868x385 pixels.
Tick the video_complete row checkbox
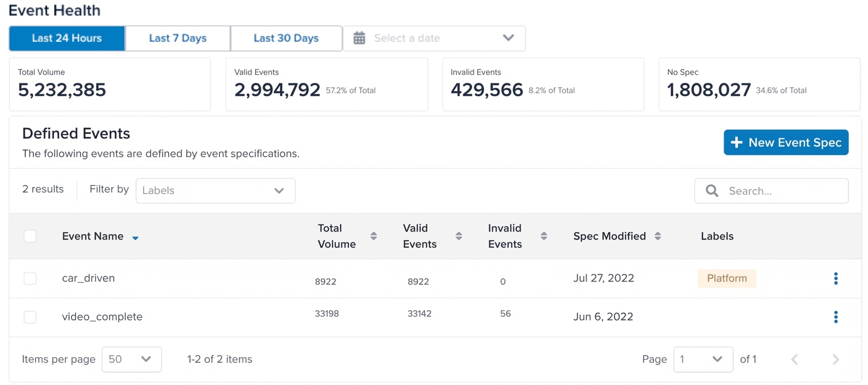(x=30, y=317)
